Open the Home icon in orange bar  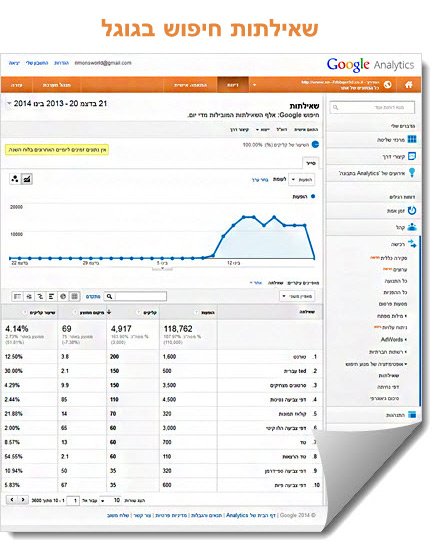pyautogui.click(x=408, y=85)
